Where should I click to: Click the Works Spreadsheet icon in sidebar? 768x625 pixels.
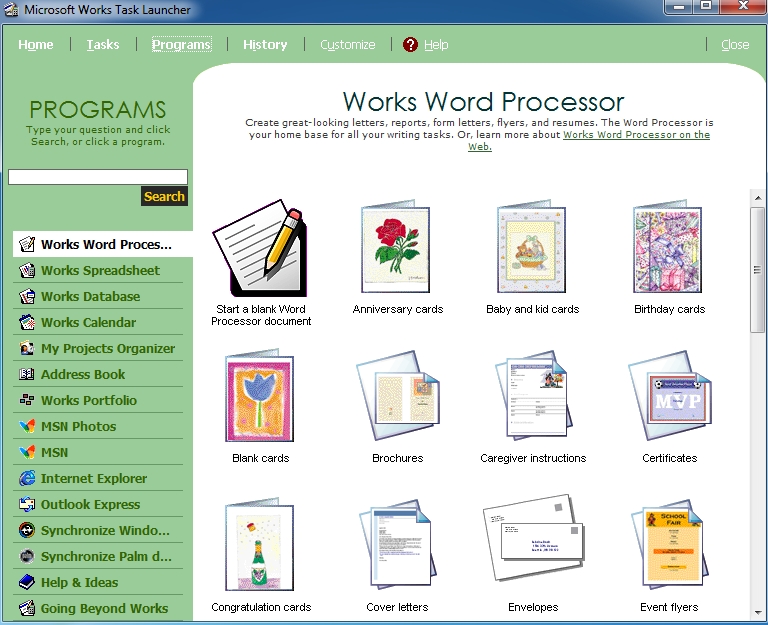click(x=26, y=271)
